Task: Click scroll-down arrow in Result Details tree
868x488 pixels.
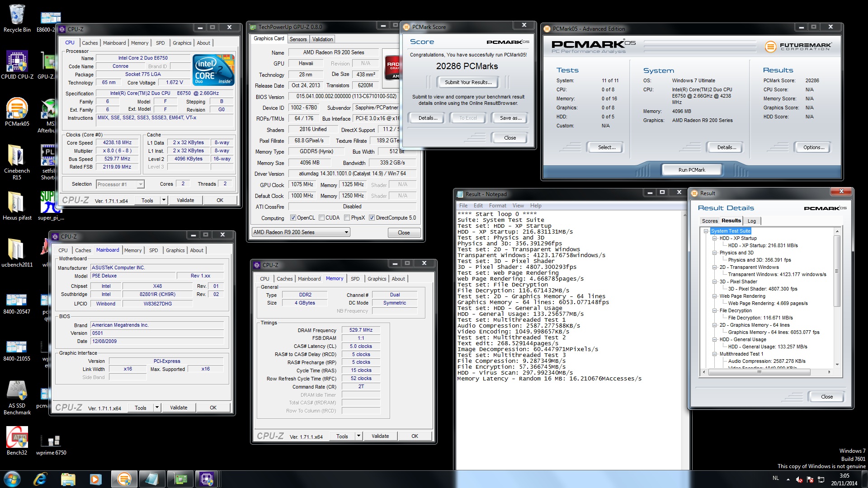Action: coord(837,365)
